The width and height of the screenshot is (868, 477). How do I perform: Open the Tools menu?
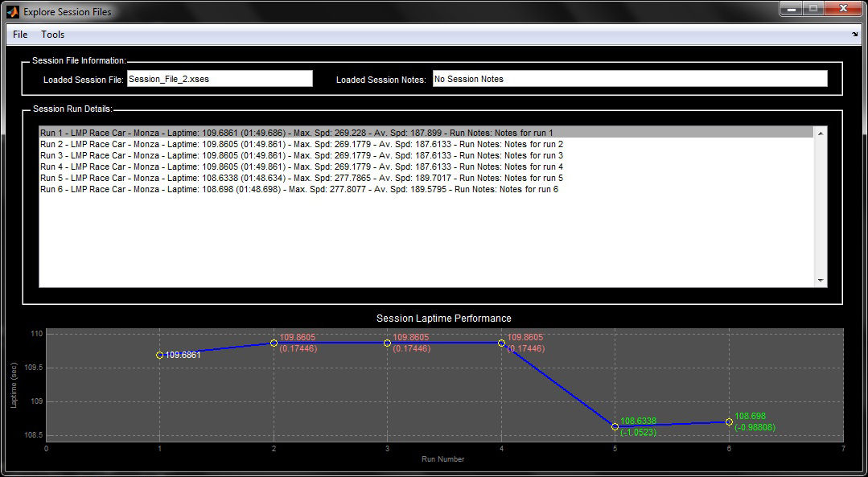(53, 35)
